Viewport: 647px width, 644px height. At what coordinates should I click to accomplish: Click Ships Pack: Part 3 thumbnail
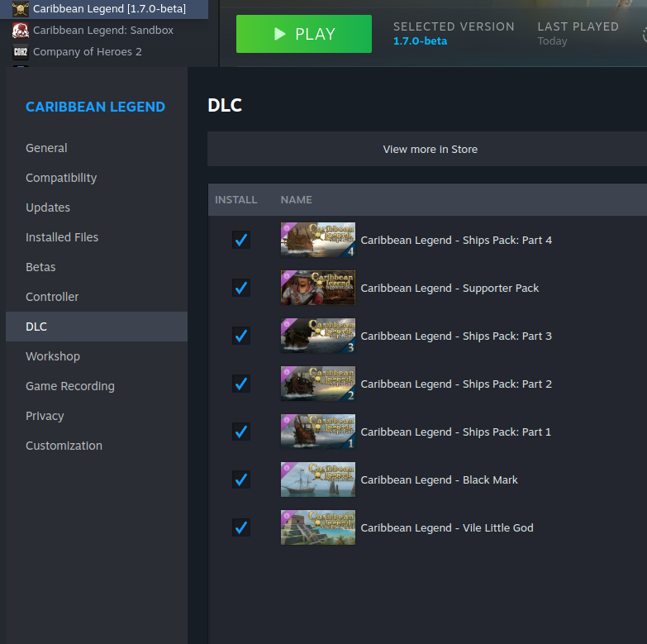(318, 336)
